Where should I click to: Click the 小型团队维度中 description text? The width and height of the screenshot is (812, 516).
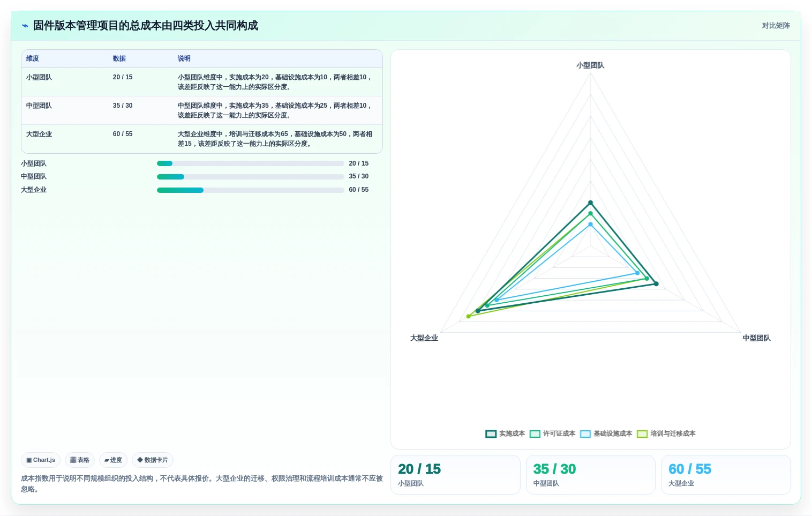coord(275,82)
